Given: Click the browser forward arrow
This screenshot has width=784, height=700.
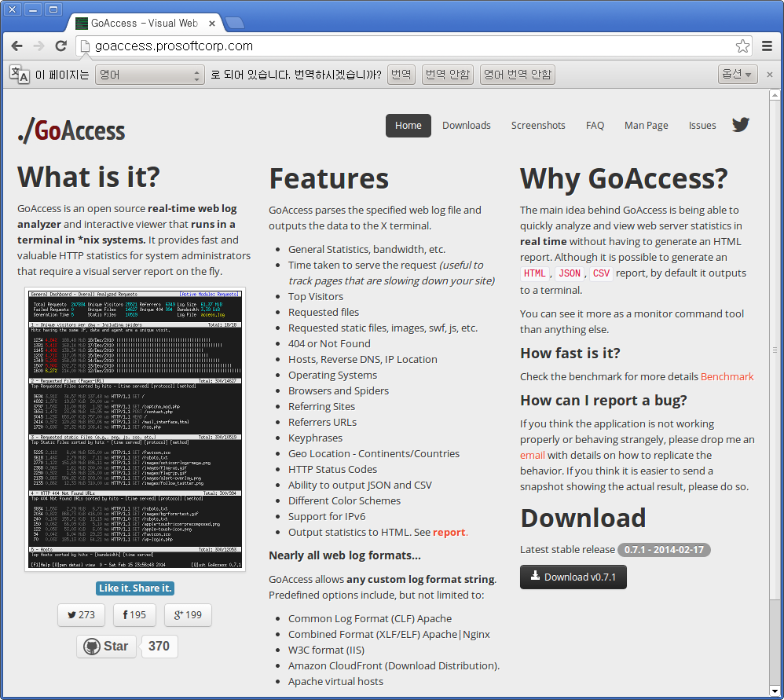Looking at the screenshot, I should point(38,46).
